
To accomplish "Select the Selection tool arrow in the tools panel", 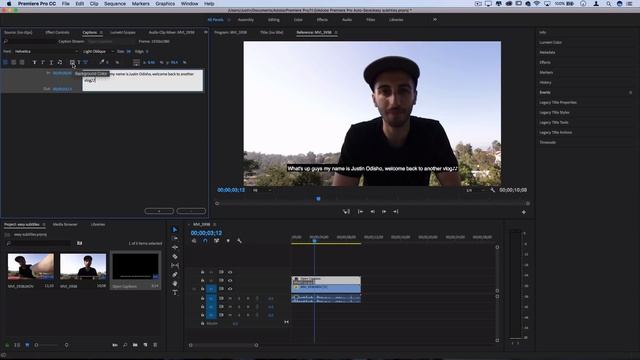I will pos(175,230).
